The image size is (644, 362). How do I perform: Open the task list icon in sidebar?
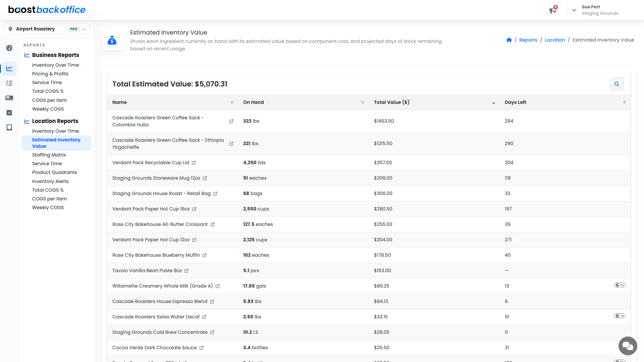click(x=9, y=83)
